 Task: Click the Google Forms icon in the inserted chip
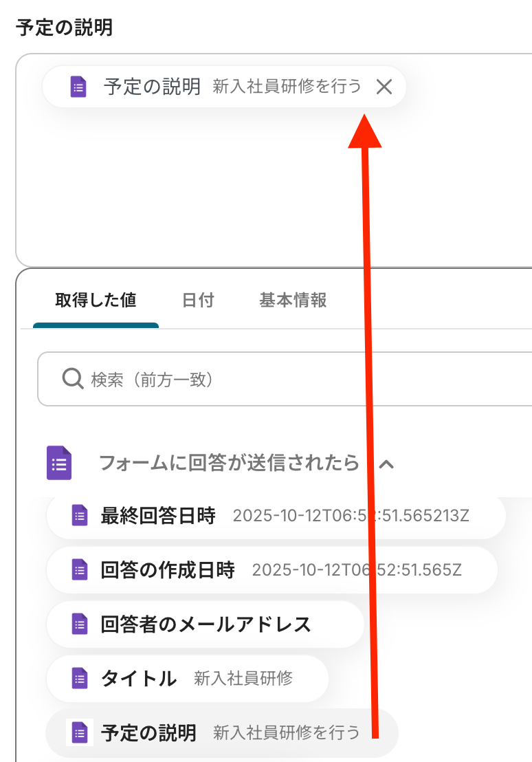pyautogui.click(x=78, y=87)
